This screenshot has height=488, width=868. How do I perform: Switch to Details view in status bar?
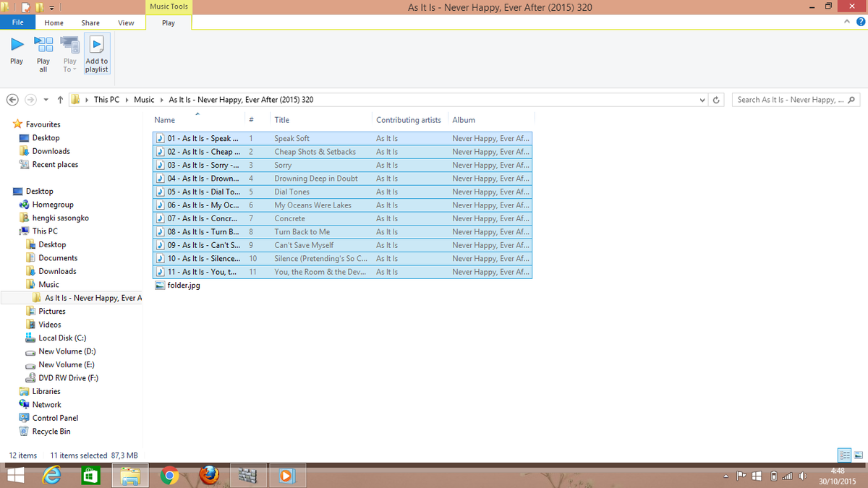pos(844,455)
